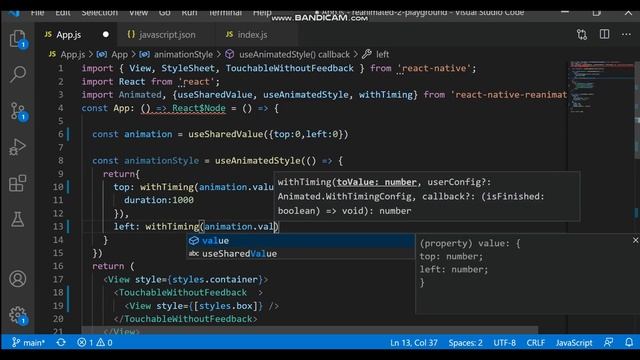The width and height of the screenshot is (640, 360).
Task: Click the JavaScript language mode
Action: coord(573,342)
